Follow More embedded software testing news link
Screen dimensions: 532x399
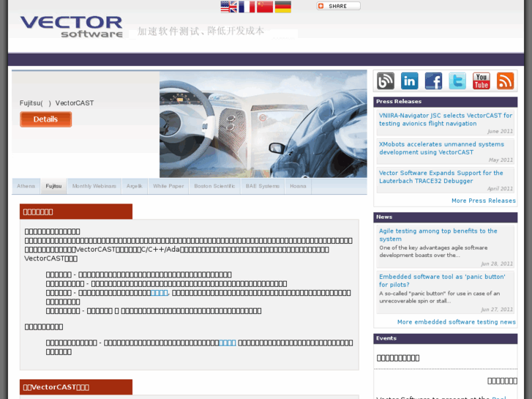(x=457, y=322)
